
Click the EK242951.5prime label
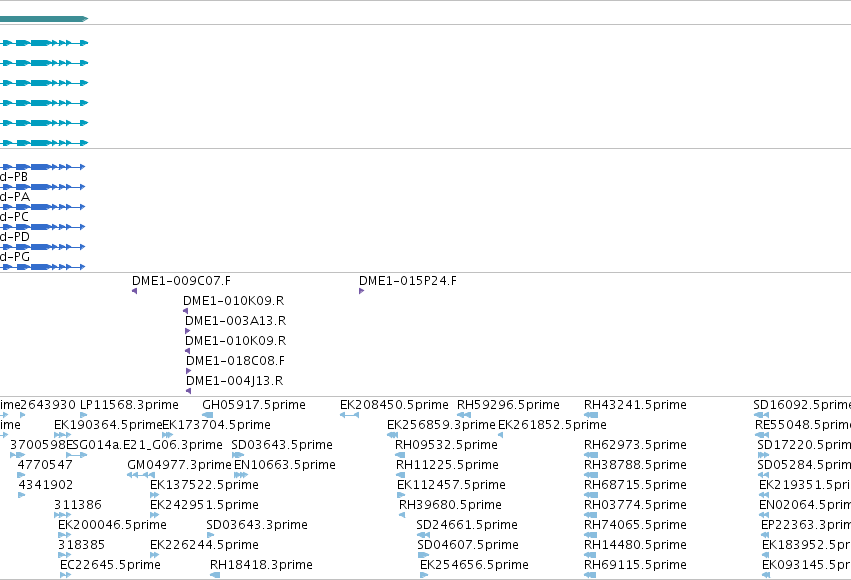(x=204, y=505)
